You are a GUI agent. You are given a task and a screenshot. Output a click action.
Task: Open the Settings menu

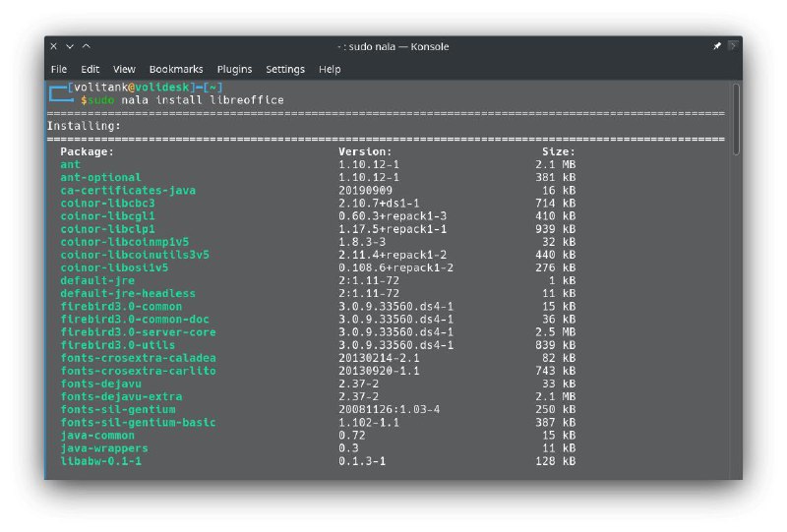(285, 69)
